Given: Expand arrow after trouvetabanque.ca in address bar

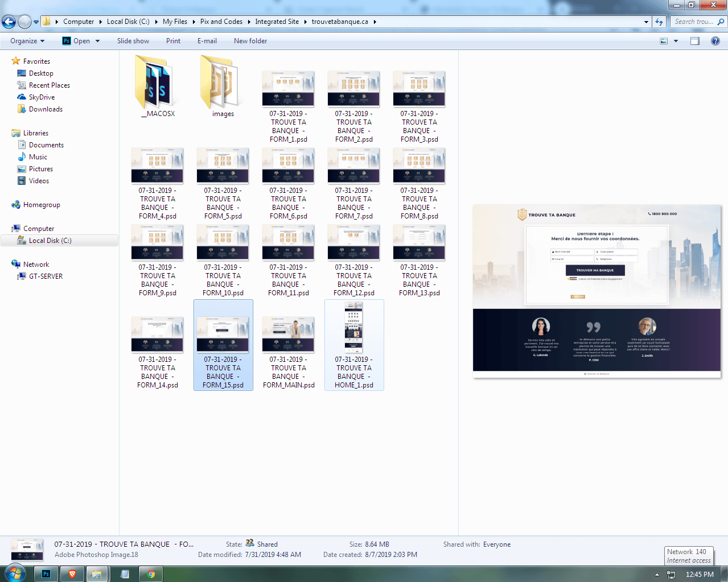Looking at the screenshot, I should (375, 22).
